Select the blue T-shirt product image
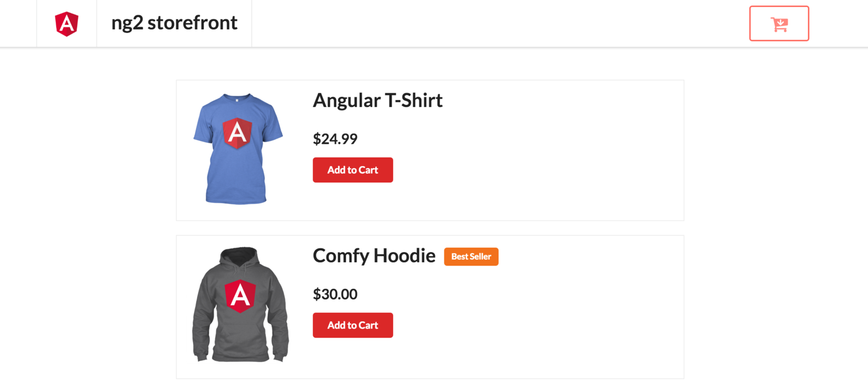Screen dimensions: 868x391 238,149
